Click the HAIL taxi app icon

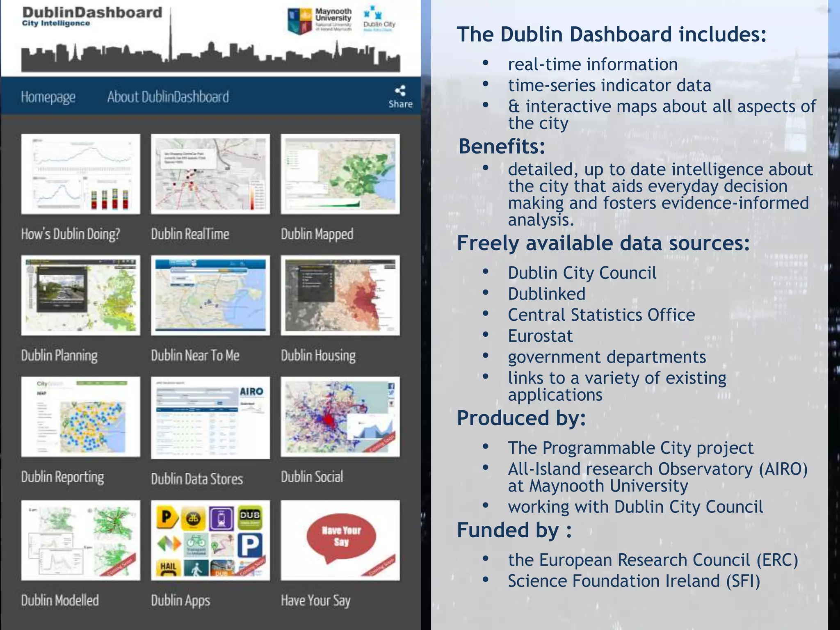click(x=168, y=568)
